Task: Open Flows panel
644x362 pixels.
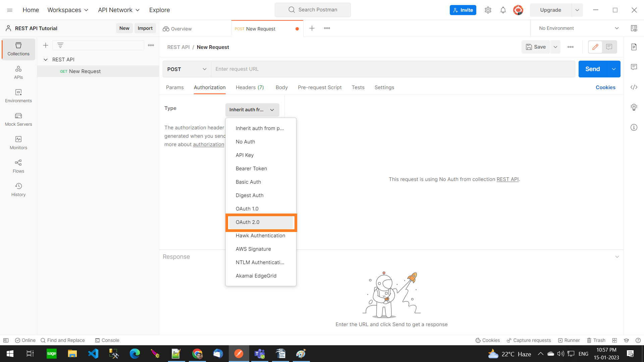Action: [18, 166]
